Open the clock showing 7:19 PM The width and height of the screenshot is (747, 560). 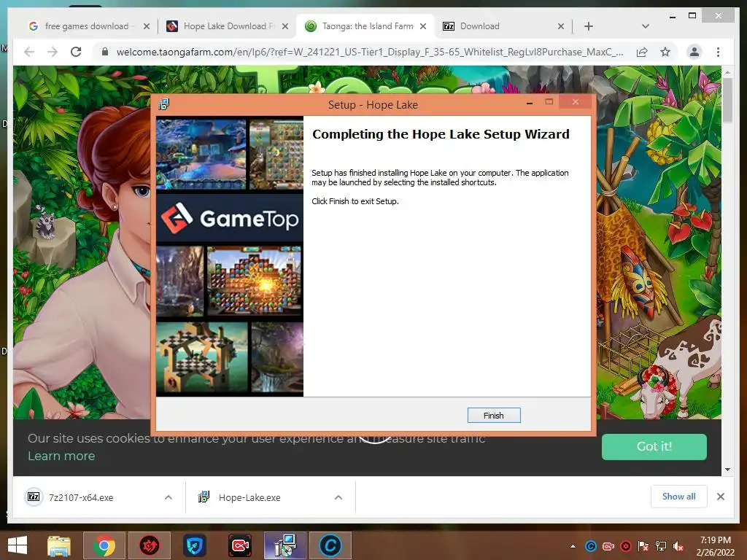coord(716,546)
